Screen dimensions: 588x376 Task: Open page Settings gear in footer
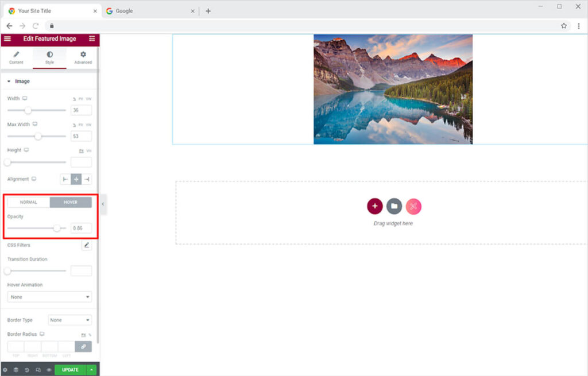[x=5, y=370]
